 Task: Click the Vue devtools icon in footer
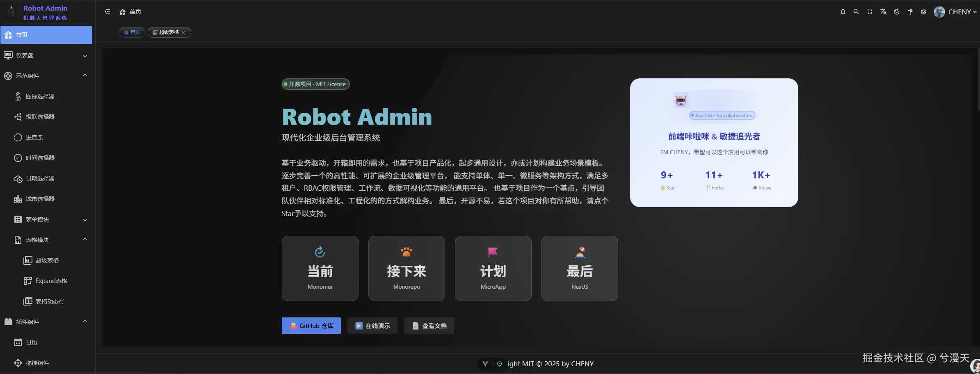click(485, 364)
